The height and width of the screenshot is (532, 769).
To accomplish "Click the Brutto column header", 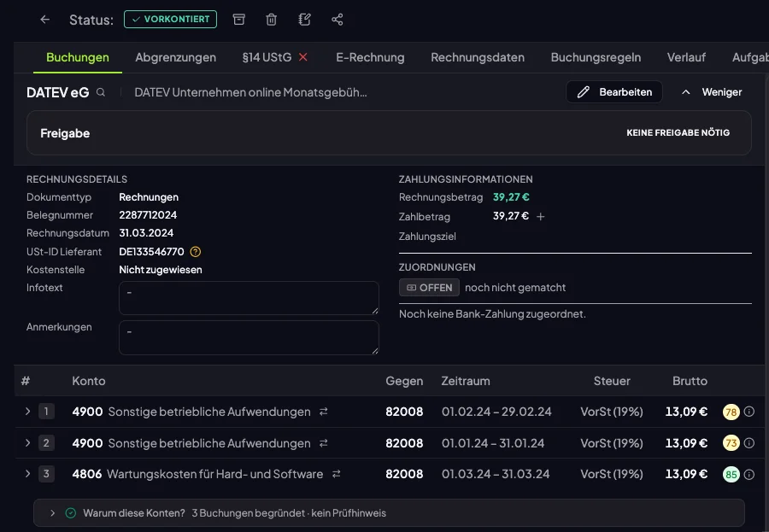I will tap(690, 381).
